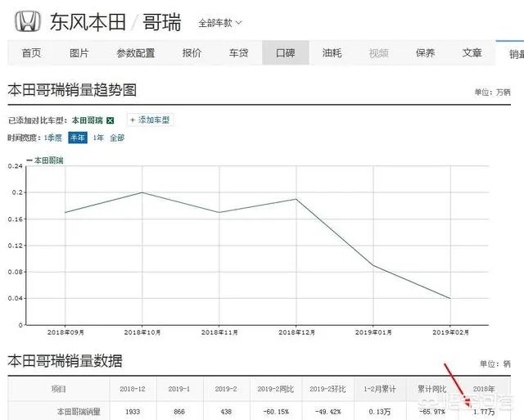This screenshot has height=420, width=524.
Task: Click the 2018年12月 peak on the chart
Action: [x=296, y=199]
